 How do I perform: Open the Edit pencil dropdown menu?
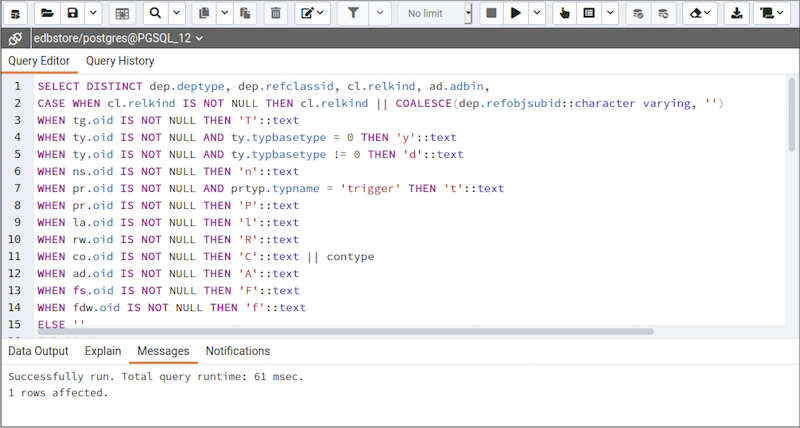(312, 14)
